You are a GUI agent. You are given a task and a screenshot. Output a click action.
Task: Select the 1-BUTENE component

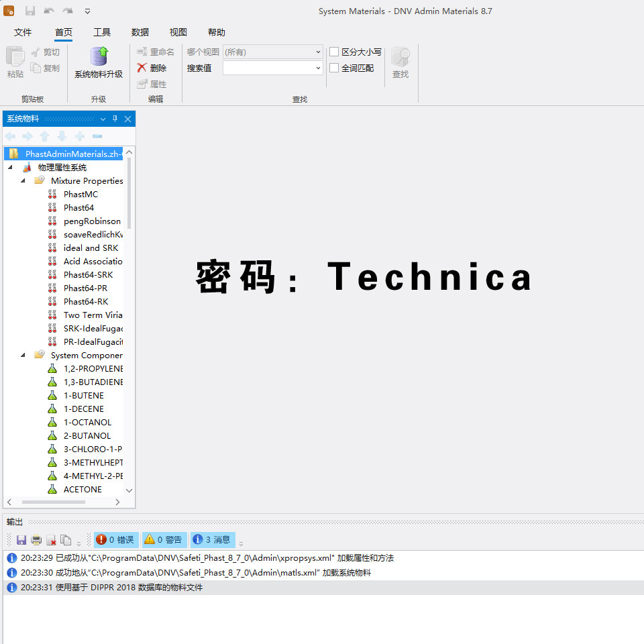point(83,396)
